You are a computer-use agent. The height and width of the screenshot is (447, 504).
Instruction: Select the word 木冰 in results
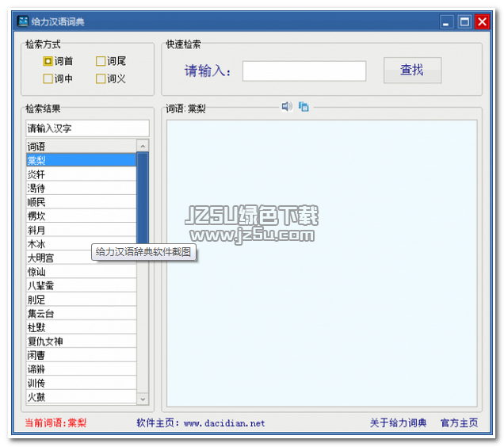point(82,244)
